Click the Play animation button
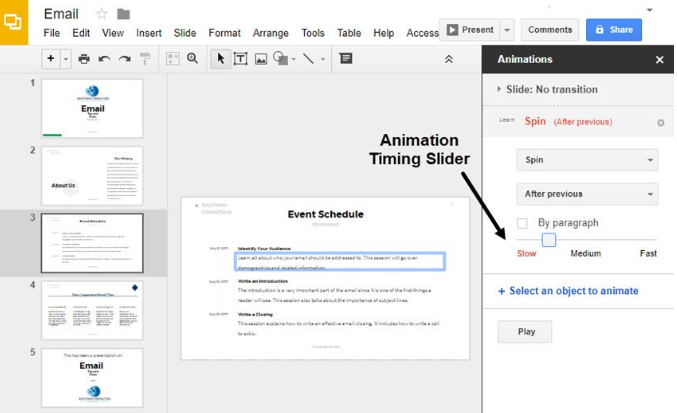The image size is (677, 413). (525, 332)
